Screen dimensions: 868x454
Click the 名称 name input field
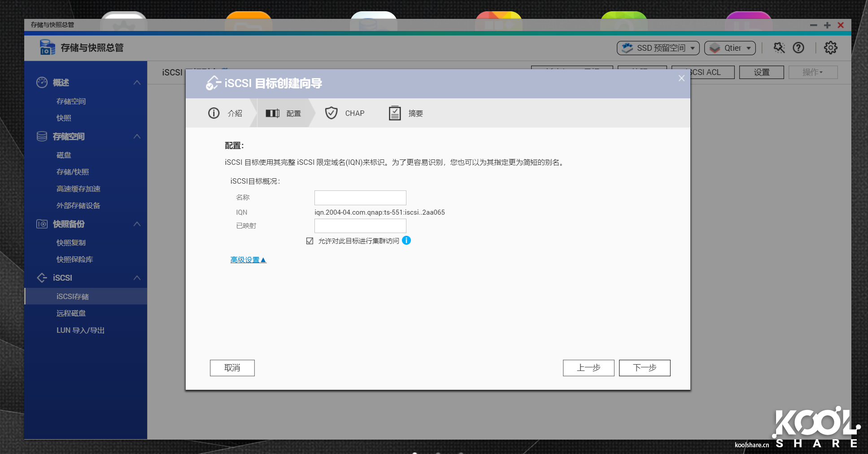coord(360,198)
